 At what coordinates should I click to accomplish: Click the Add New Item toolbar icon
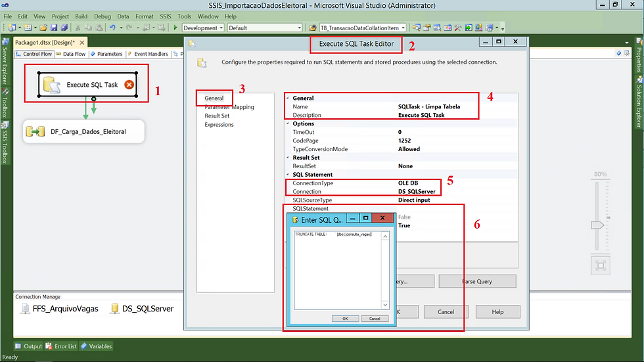click(28, 28)
